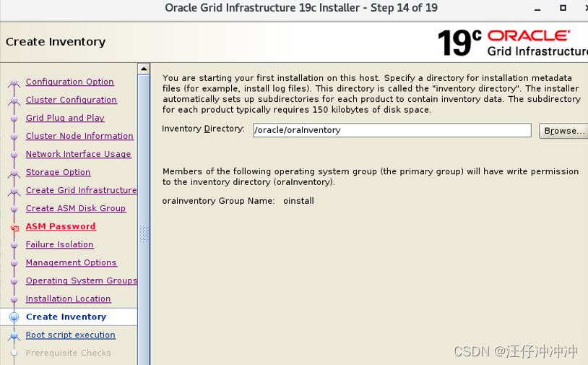Click the installer window title text
Viewport: 588px width, 365px height.
click(301, 8)
